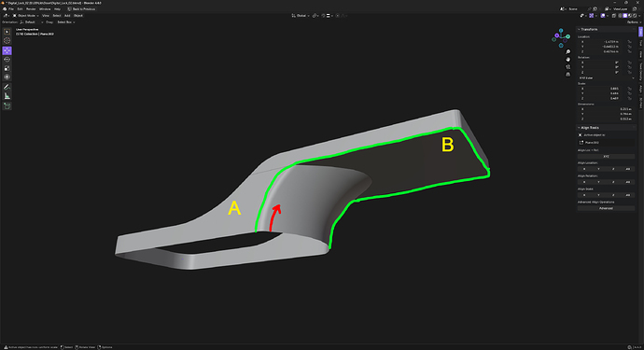
Task: Toggle viewport gizmos display
Action: click(592, 16)
